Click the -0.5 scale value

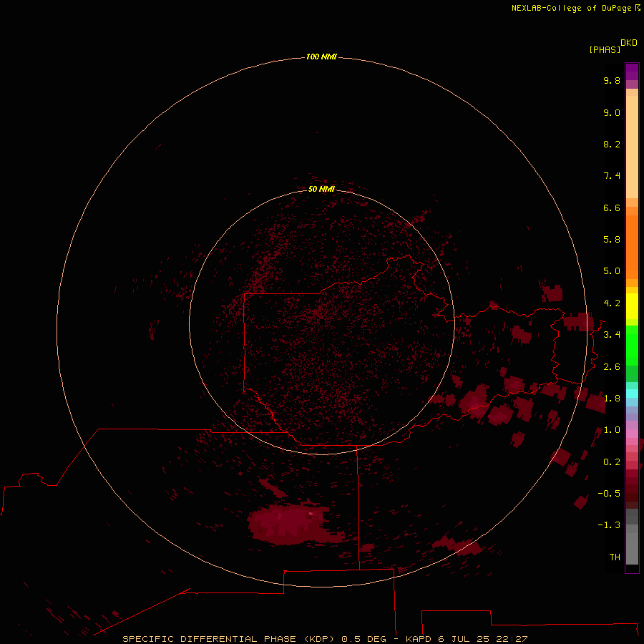click(x=609, y=494)
